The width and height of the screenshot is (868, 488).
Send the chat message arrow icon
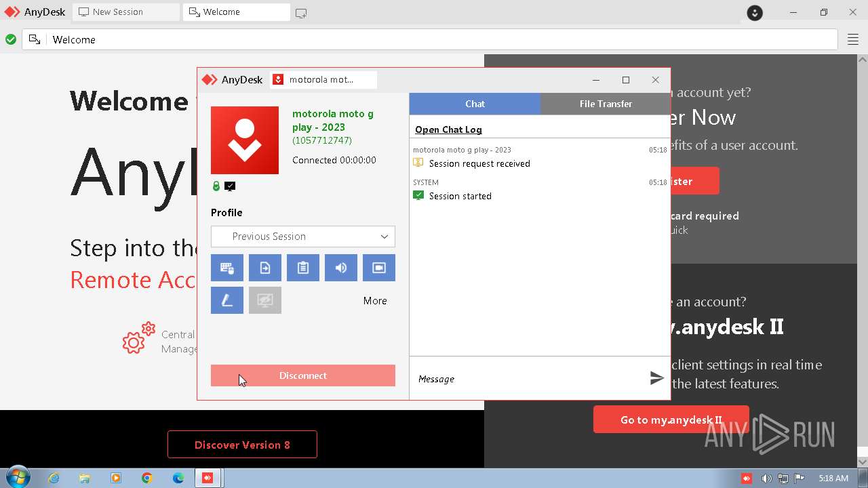pyautogui.click(x=656, y=378)
